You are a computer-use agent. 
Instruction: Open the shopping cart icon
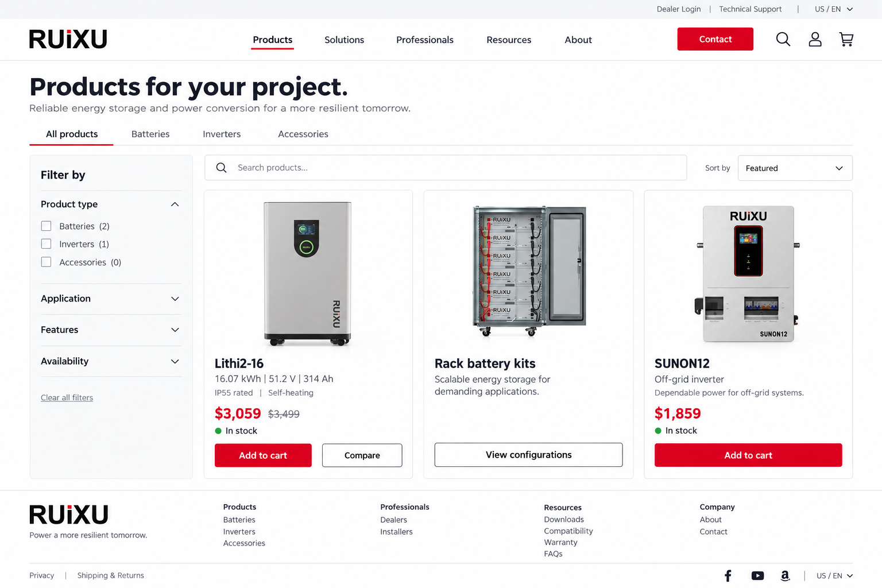click(x=846, y=39)
